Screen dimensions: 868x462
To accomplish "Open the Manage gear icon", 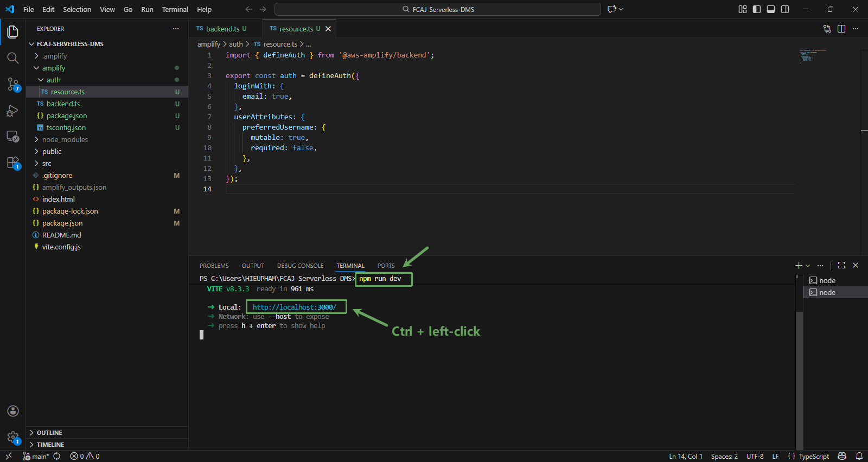I will pyautogui.click(x=13, y=437).
